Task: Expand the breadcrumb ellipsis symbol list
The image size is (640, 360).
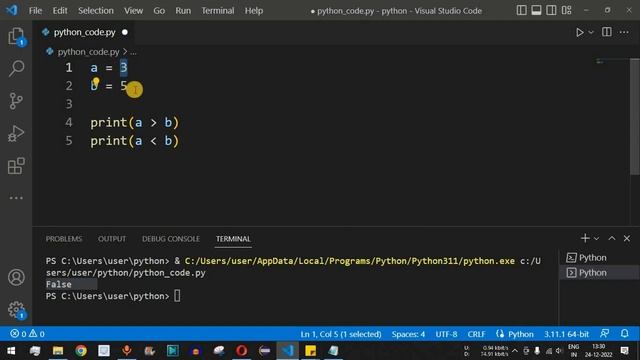Action: 133,52
